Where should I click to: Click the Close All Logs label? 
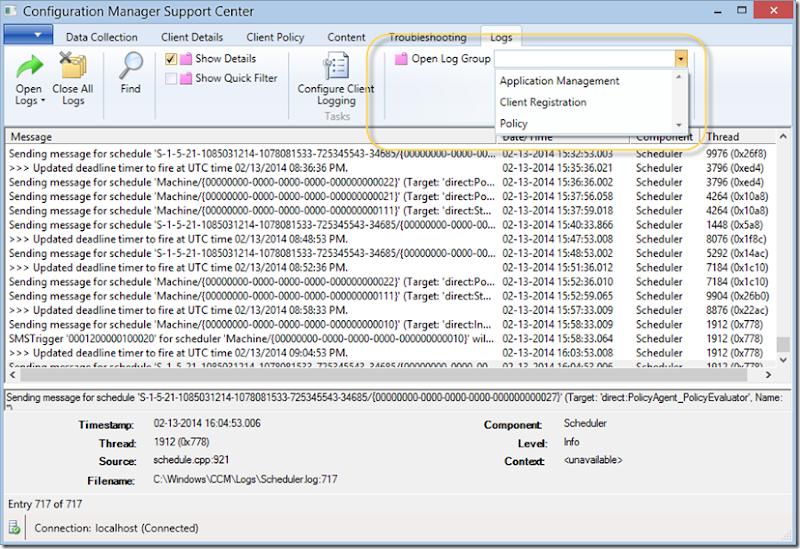[72, 94]
